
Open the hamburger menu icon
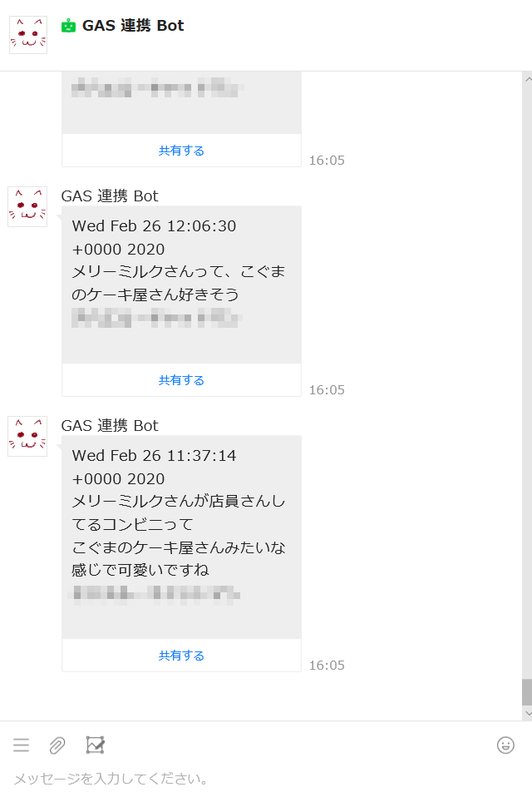click(x=21, y=745)
